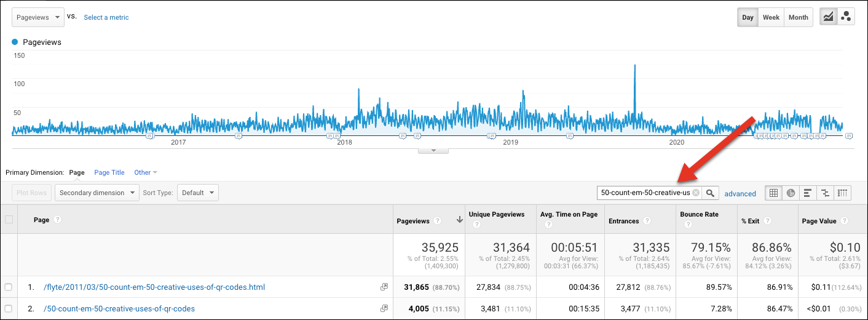Sort by the Entrances header
This screenshot has height=320, width=868.
point(625,221)
